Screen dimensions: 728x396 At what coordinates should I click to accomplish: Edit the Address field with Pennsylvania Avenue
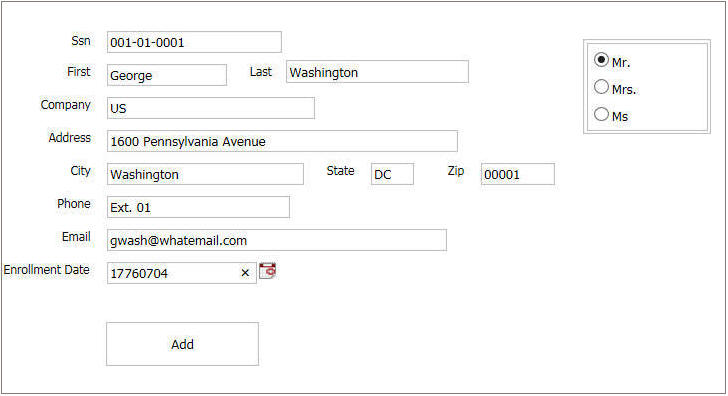tap(282, 141)
